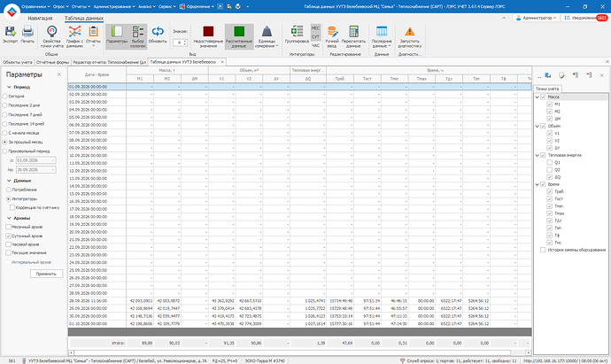Screen dimensions: 611x364
Task: Click the Применить button
Action: pyautogui.click(x=46, y=274)
